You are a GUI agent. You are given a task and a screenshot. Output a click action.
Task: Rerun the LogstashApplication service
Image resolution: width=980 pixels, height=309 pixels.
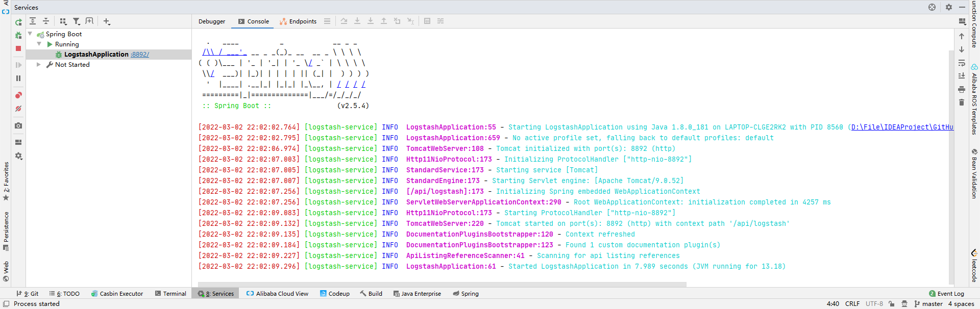18,22
